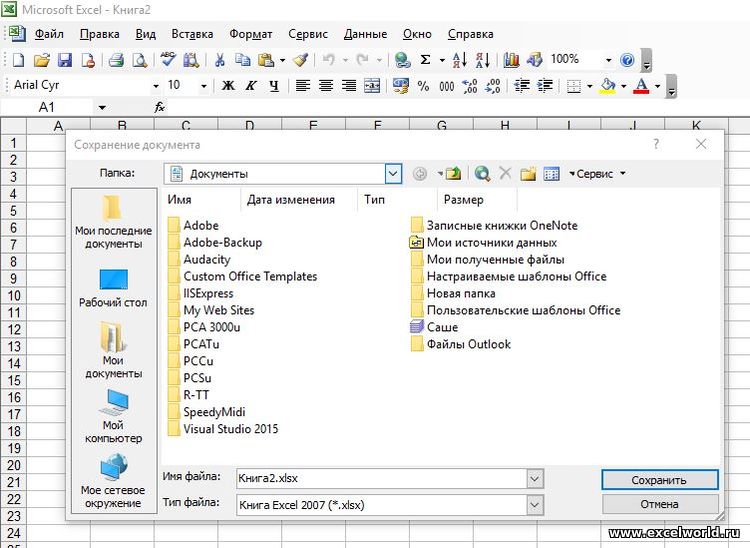Click the Cut scissors icon

pos(220,60)
